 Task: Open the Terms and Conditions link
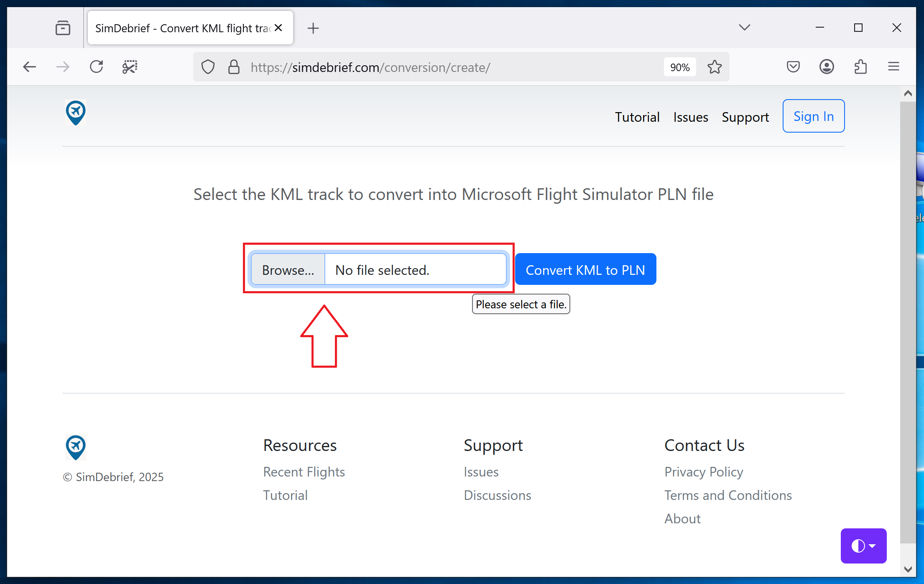(x=728, y=495)
